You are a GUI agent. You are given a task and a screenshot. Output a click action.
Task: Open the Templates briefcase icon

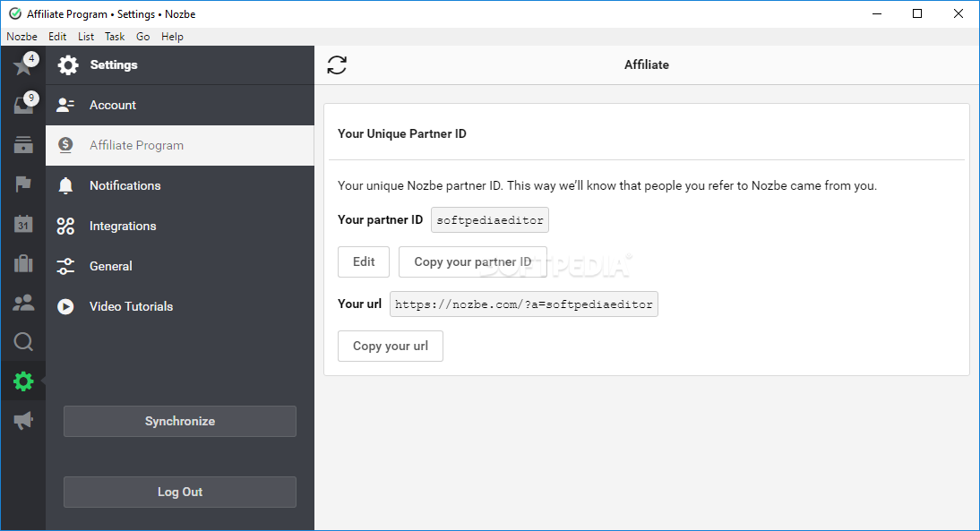[22, 263]
